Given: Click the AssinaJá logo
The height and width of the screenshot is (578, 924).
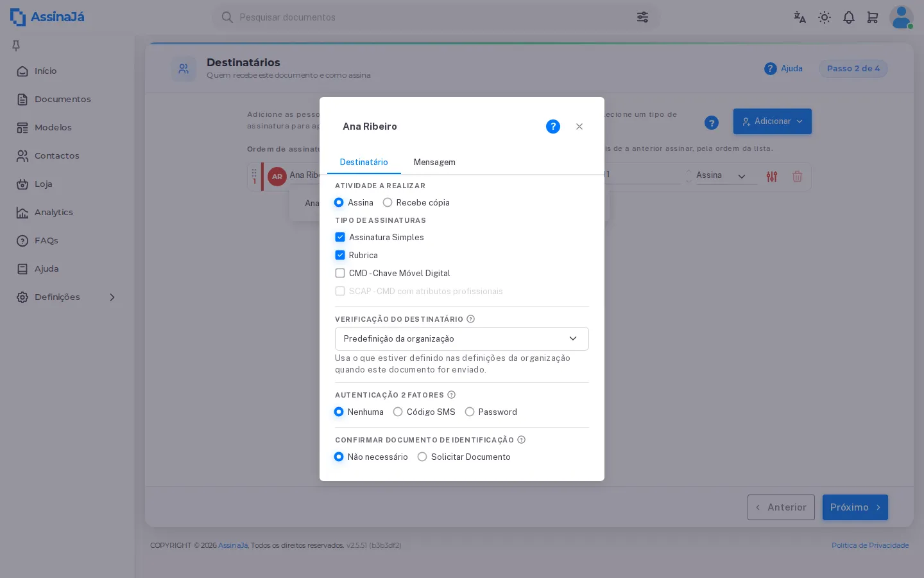Looking at the screenshot, I should 47,17.
